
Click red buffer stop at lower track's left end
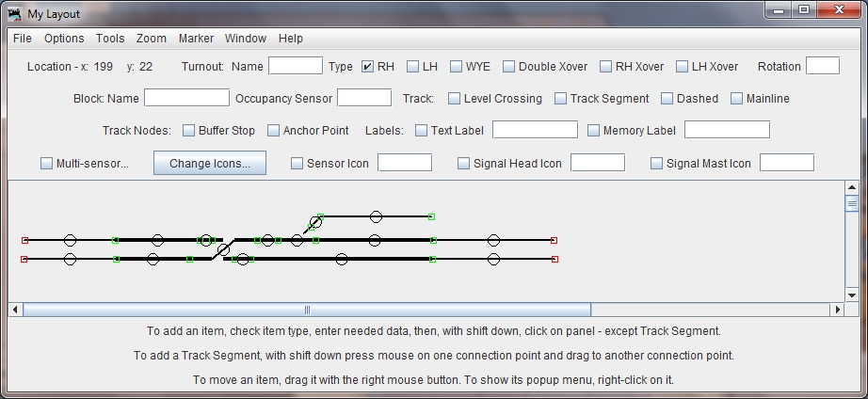click(x=24, y=259)
